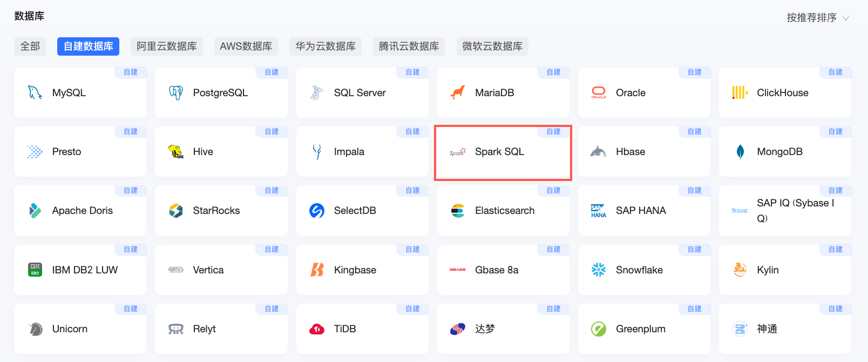Click the Greenplum green circle icon
The height and width of the screenshot is (362, 868).
tap(599, 329)
